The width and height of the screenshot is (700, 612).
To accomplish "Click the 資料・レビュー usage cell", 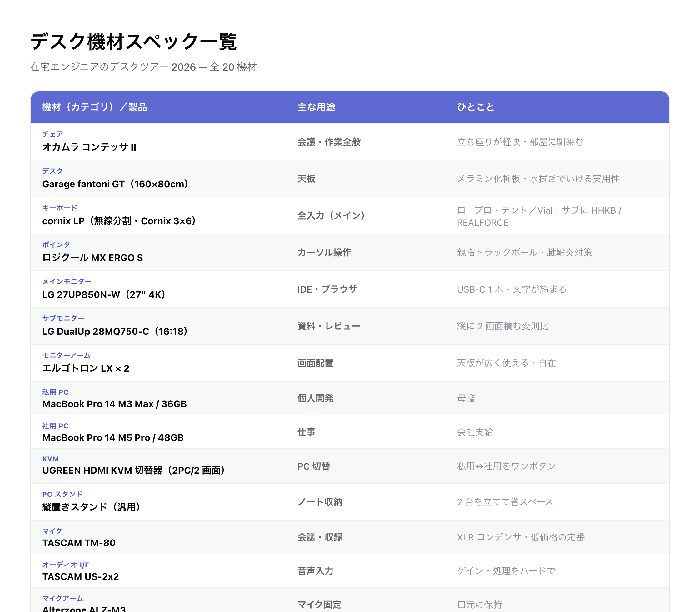I will coord(329,326).
